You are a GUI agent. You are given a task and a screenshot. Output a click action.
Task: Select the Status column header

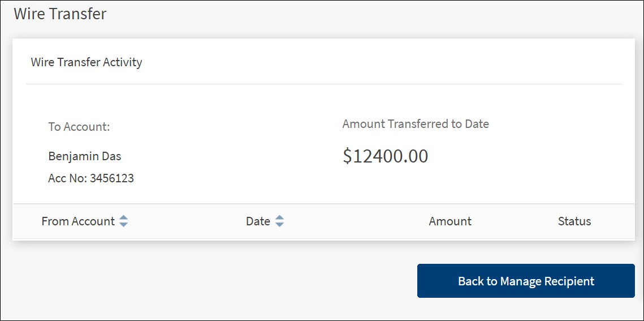click(x=574, y=221)
